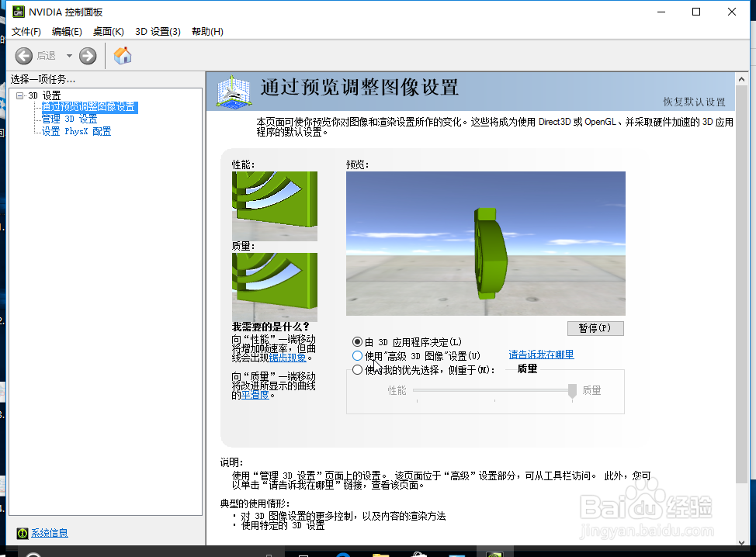756x557 pixels.
Task: Click the 我需要的是什么? heading text
Action: pos(270,327)
